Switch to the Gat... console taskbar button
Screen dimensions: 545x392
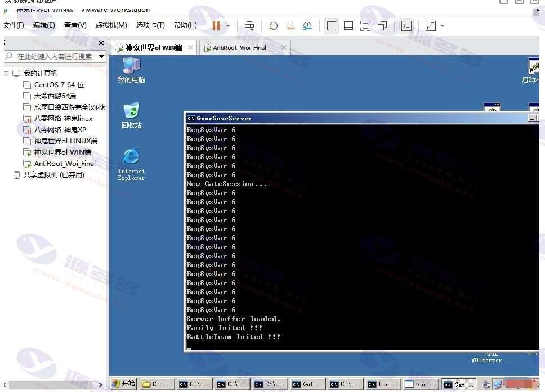[309, 384]
